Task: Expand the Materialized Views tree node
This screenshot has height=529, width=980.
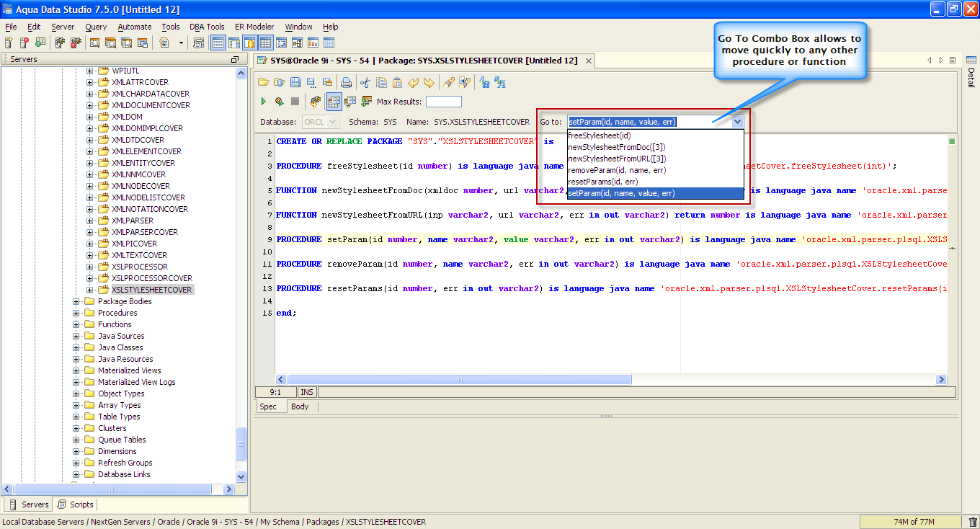Action: [x=77, y=370]
